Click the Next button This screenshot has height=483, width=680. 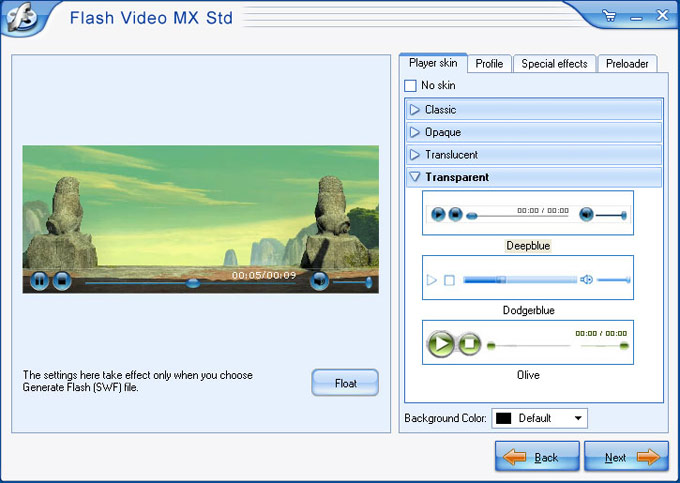coord(626,457)
